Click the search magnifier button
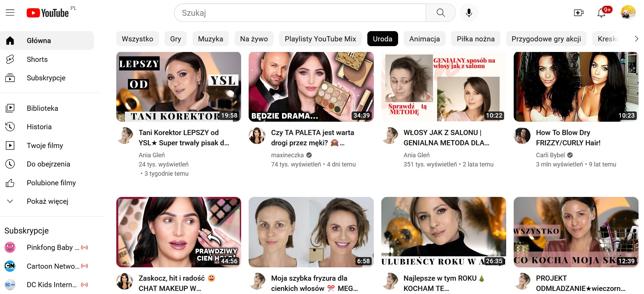 tap(441, 13)
